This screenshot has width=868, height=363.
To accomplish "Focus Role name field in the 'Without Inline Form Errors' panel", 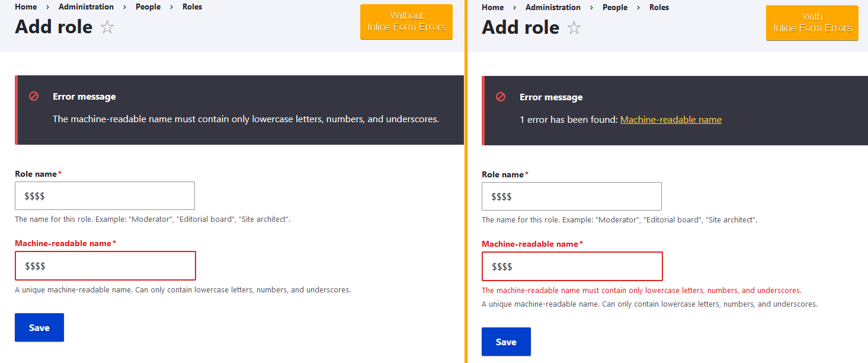I will pos(105,196).
